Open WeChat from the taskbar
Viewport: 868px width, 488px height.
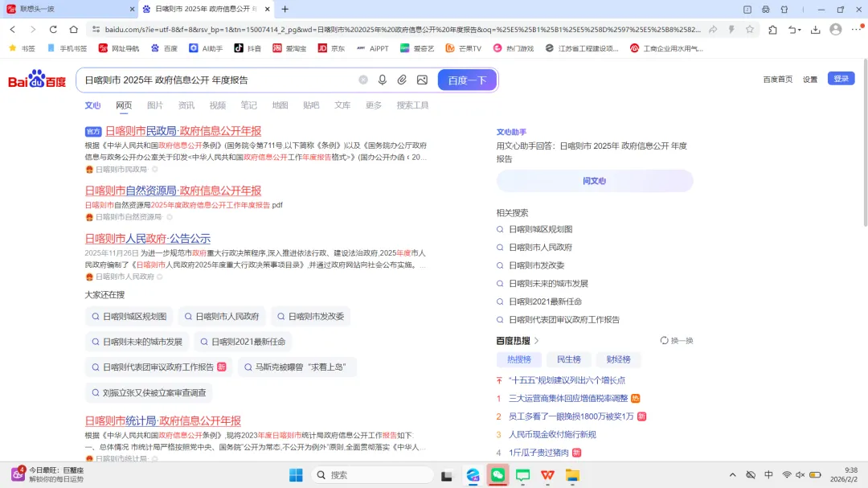coord(497,474)
